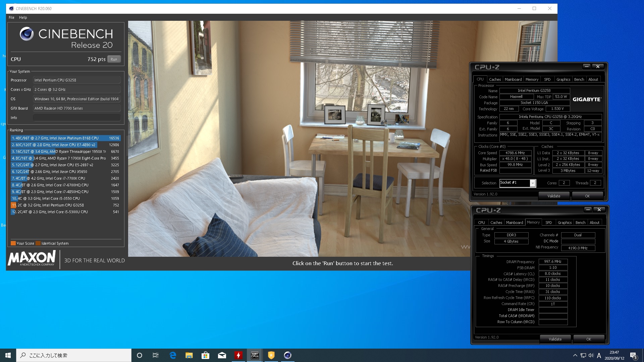The width and height of the screenshot is (644, 362).
Task: Open Bench tab in lower CPU-Z window
Action: pyautogui.click(x=580, y=223)
